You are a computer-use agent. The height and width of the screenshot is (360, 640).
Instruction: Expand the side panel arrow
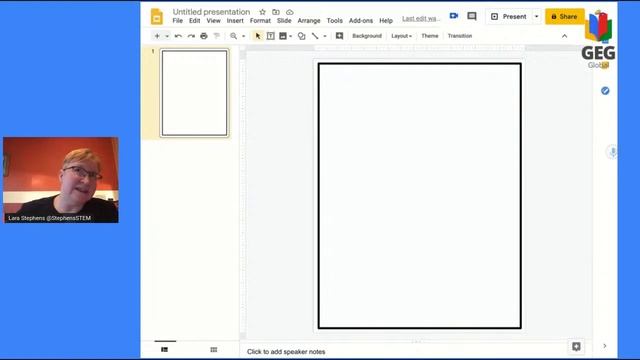pyautogui.click(x=604, y=346)
